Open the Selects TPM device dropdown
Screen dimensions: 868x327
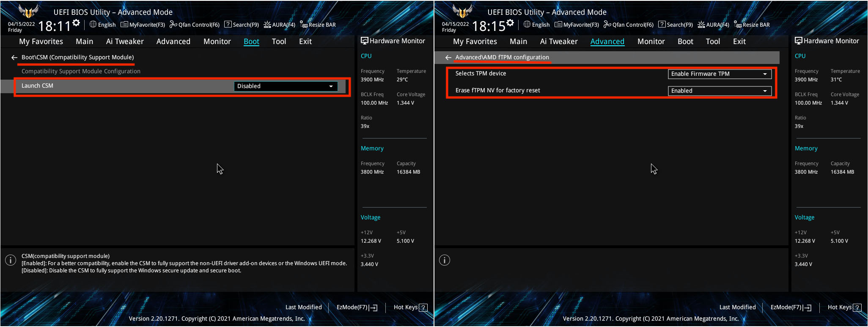(720, 74)
